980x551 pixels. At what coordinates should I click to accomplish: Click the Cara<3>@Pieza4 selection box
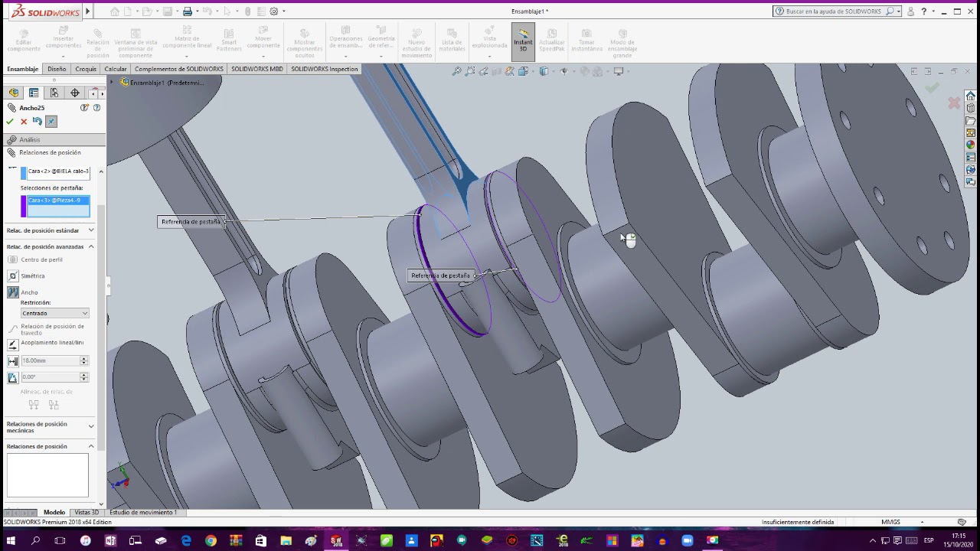(x=58, y=206)
